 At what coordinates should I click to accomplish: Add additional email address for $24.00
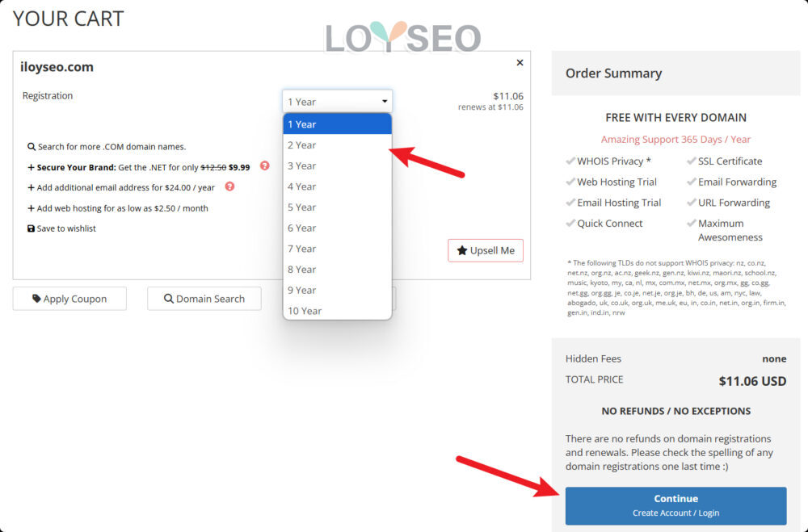coord(121,187)
